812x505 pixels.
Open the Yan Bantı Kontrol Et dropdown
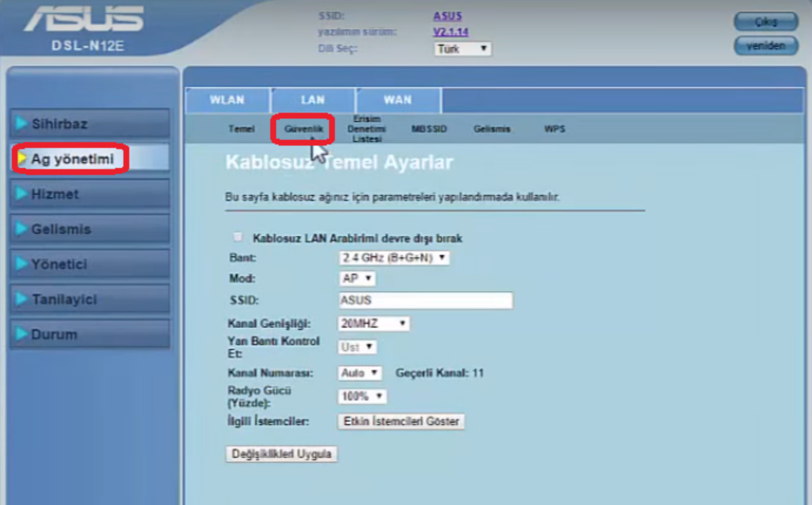(358, 347)
